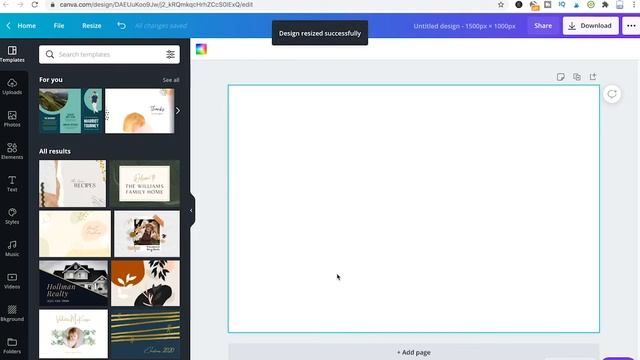The width and height of the screenshot is (640, 360).
Task: Show next For you templates with chevron
Action: [178, 111]
